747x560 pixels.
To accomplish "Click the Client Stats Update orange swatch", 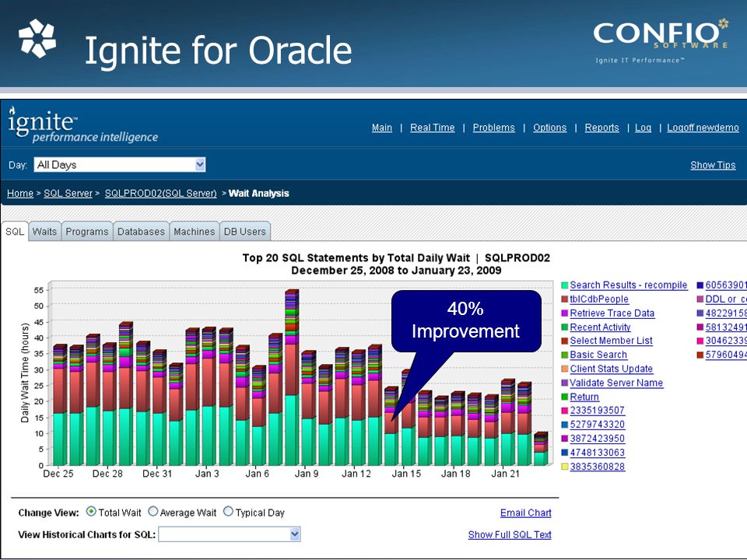I will point(565,369).
